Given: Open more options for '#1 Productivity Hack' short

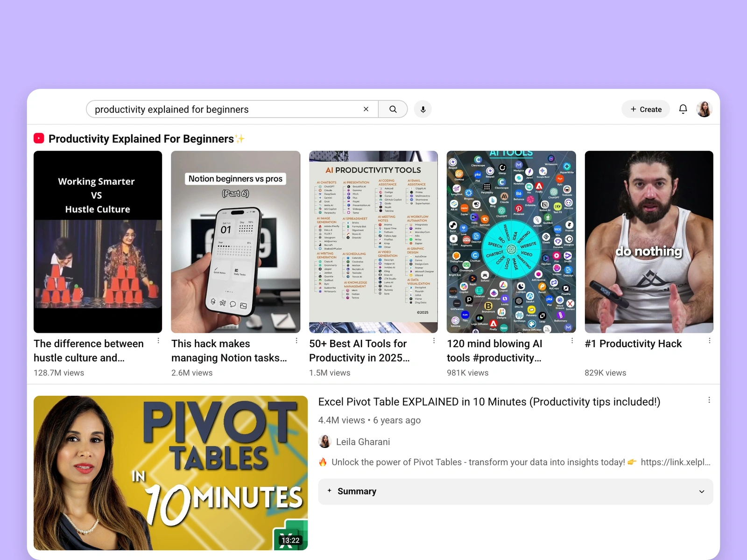Looking at the screenshot, I should click(709, 341).
